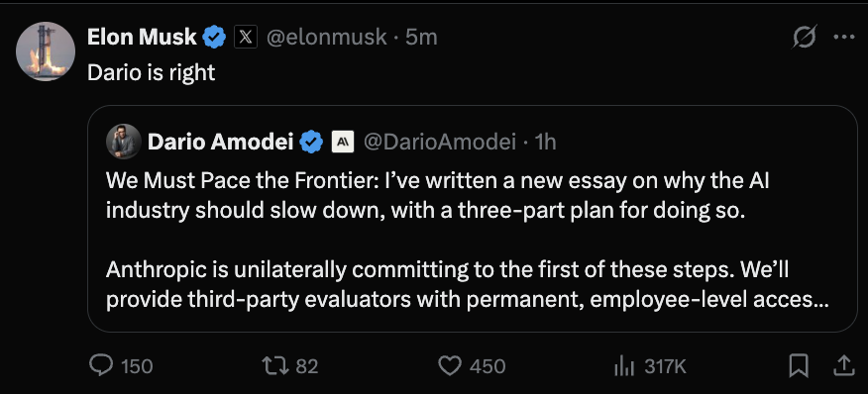Viewport: 868px width, 394px height.
Task: Click the Grok explain-this-post icon
Action: (x=805, y=37)
